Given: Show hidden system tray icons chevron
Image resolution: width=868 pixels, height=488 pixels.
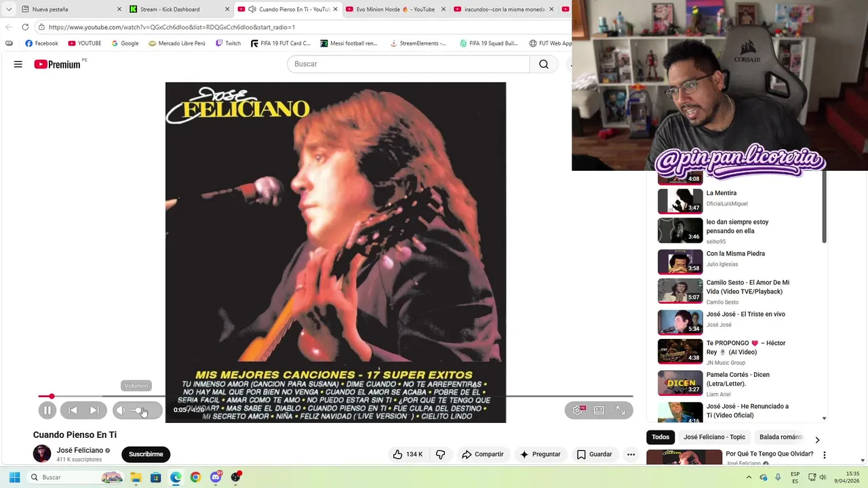Looking at the screenshot, I should pyautogui.click(x=749, y=477).
